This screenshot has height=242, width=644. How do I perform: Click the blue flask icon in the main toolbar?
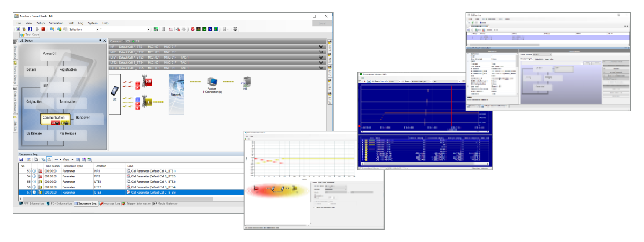point(30,29)
